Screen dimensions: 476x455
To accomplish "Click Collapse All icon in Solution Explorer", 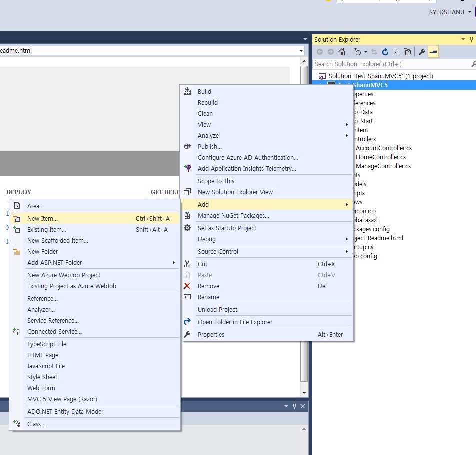I will [396, 52].
